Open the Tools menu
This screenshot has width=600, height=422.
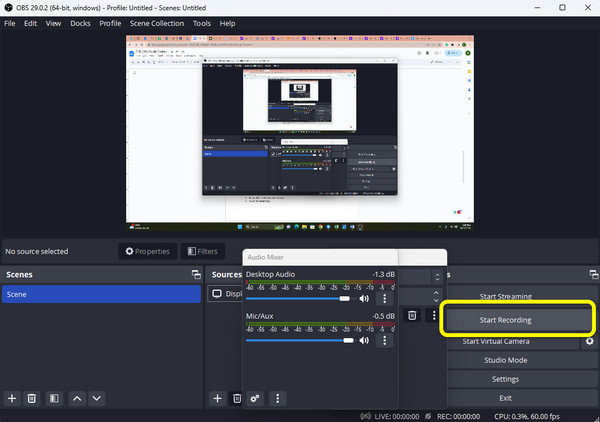(202, 23)
